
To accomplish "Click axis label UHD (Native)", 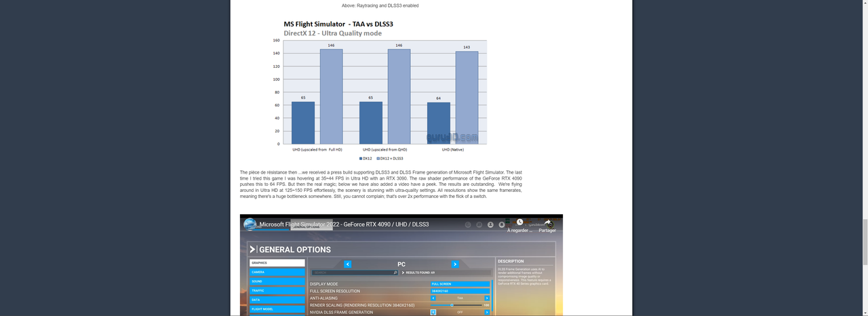I will click(x=453, y=149).
